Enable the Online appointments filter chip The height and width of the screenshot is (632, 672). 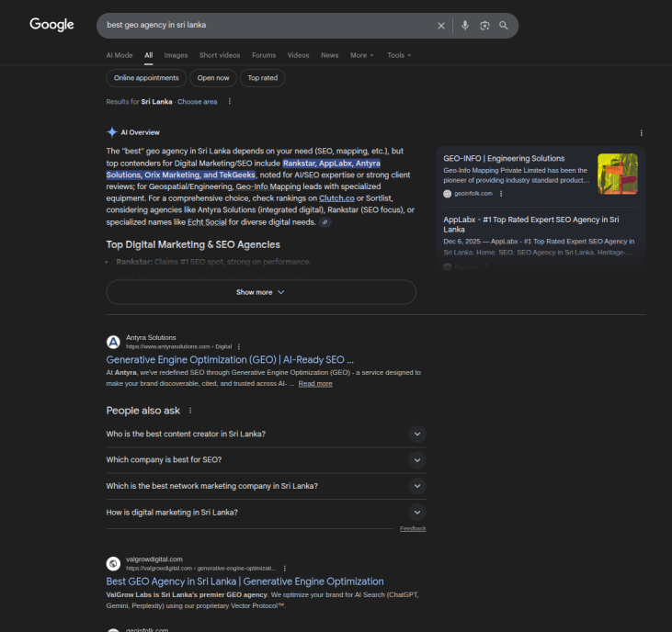tap(146, 78)
